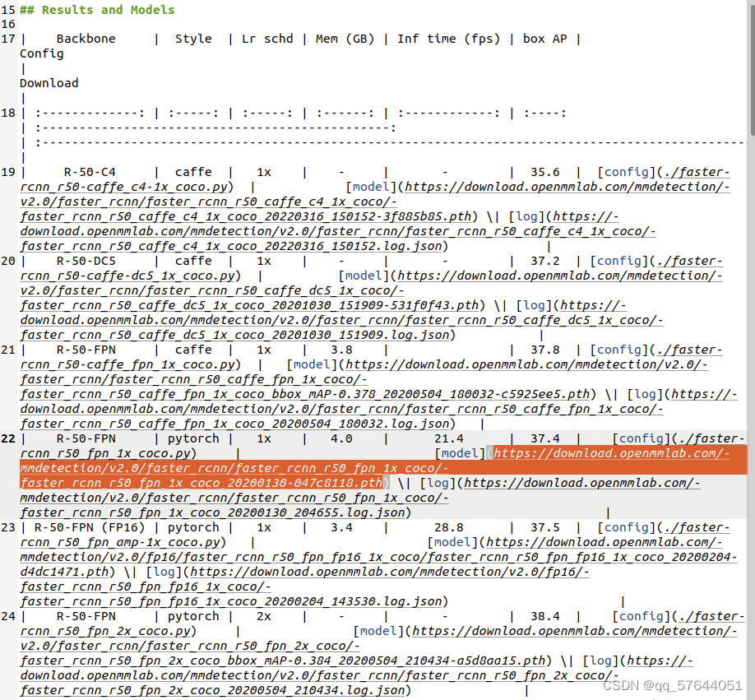Select line number 22 in the gutter
Viewport: 755px width, 700px height.
(8, 438)
